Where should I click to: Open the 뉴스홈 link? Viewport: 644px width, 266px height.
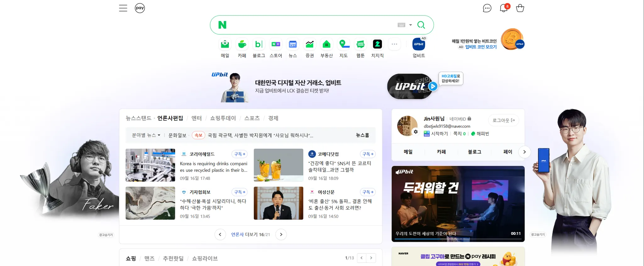pos(363,135)
